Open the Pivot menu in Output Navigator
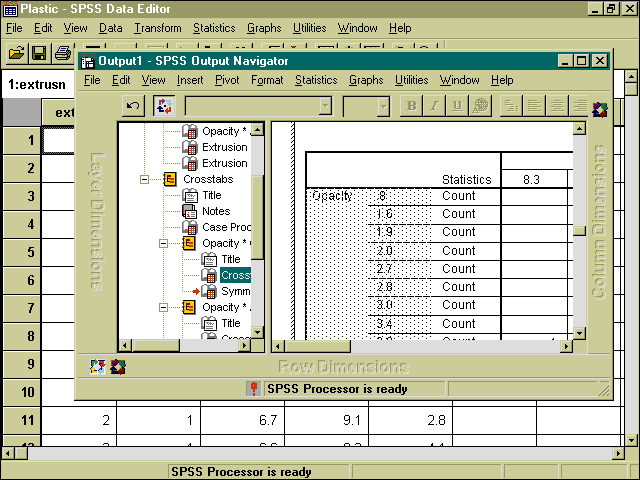 (x=226, y=80)
